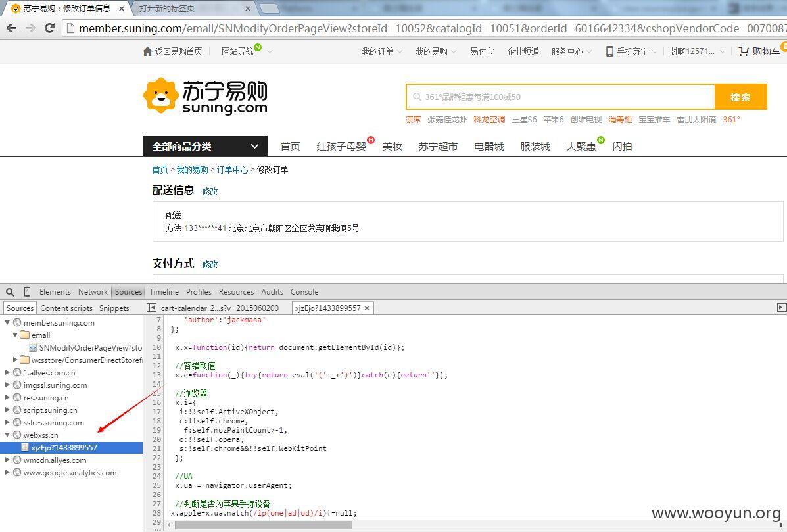
Task: Click the phone icon next to 手机苏宁
Action: (609, 51)
